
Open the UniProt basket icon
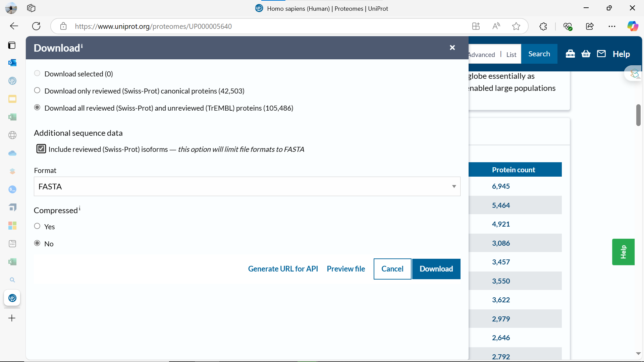point(586,54)
